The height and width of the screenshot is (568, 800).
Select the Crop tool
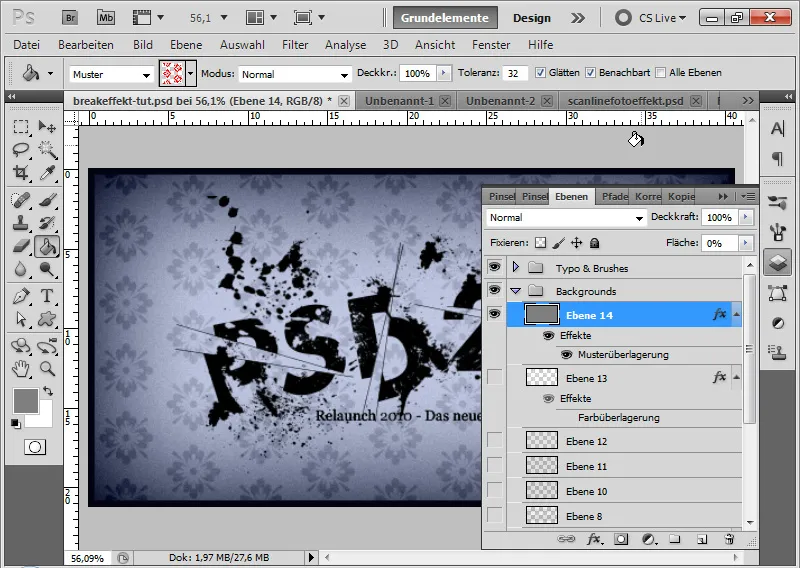tap(21, 173)
